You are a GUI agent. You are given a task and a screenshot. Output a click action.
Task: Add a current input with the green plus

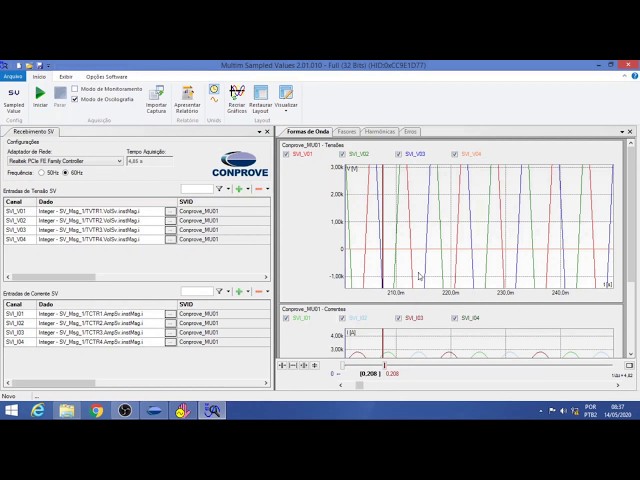pos(239,291)
